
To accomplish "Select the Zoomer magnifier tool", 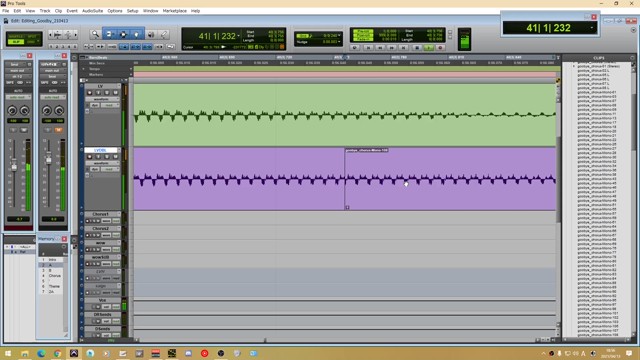I will pos(95,35).
